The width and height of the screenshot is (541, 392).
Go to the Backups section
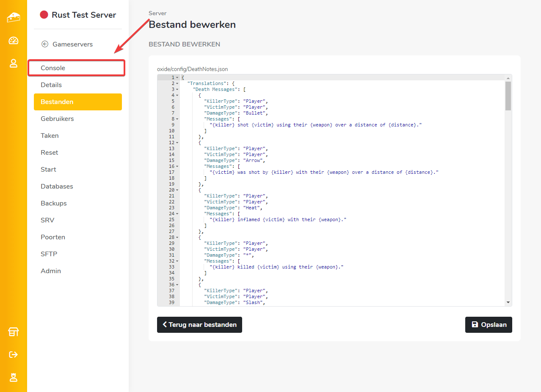[x=54, y=203]
